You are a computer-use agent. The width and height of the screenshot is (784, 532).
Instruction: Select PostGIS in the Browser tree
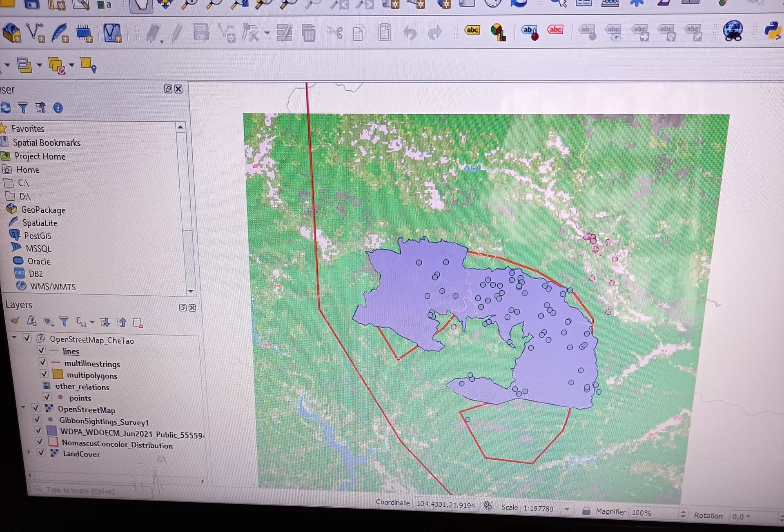tap(38, 236)
